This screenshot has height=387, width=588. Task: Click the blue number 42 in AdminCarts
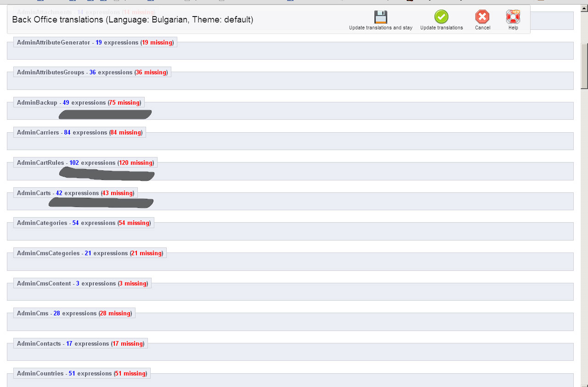(x=59, y=193)
